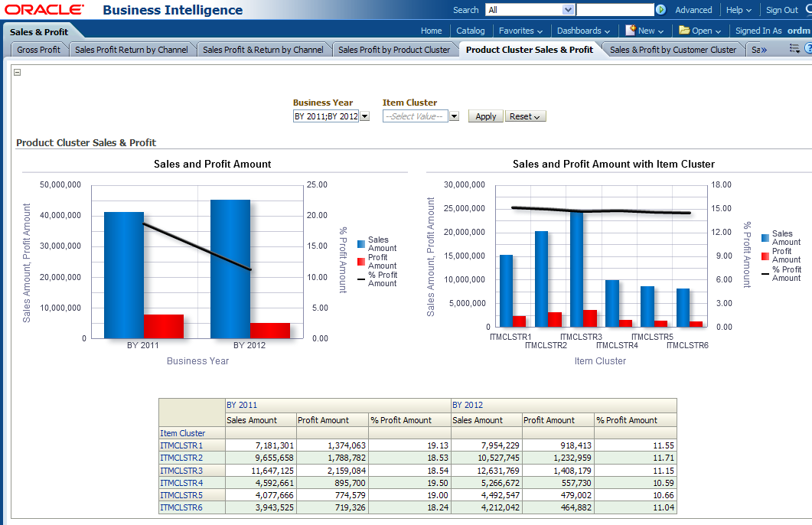Screen dimensions: 812x525
Task: Expand the Item Cluster dropdown arrow
Action: pyautogui.click(x=454, y=116)
